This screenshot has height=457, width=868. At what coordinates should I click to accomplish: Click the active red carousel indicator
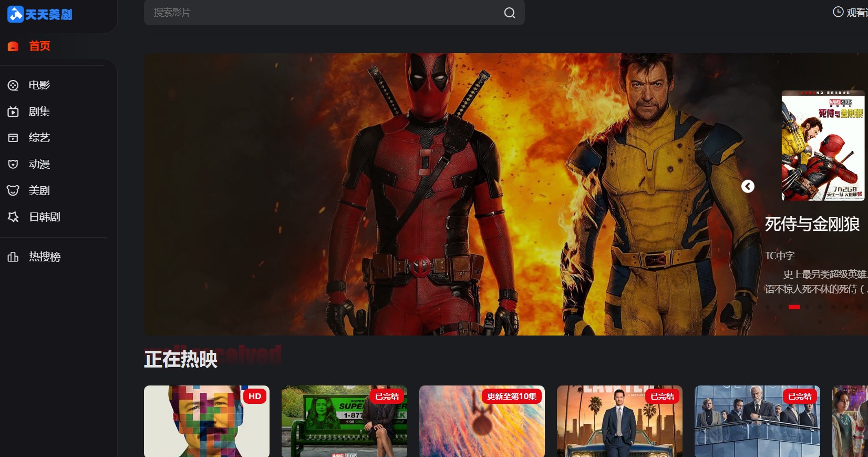[x=794, y=307]
